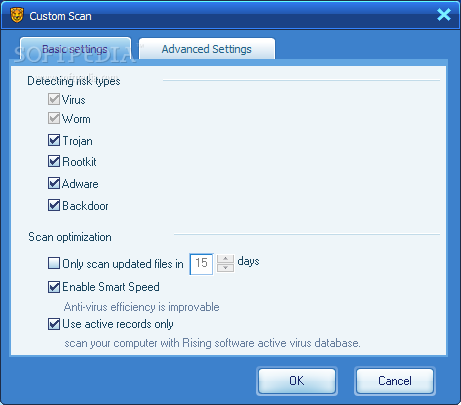The width and height of the screenshot is (461, 405).
Task: Confirm settings with the OK button
Action: pos(297,381)
